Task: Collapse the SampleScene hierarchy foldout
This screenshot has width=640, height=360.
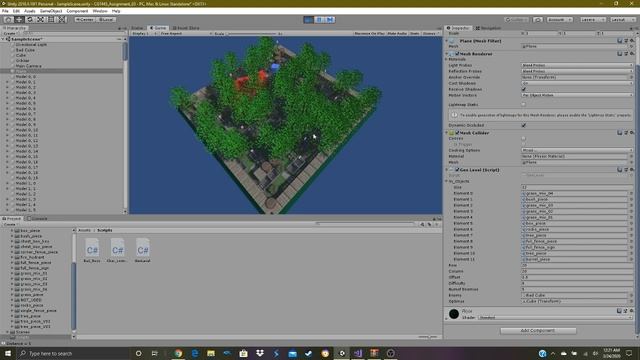Action: click(3, 39)
